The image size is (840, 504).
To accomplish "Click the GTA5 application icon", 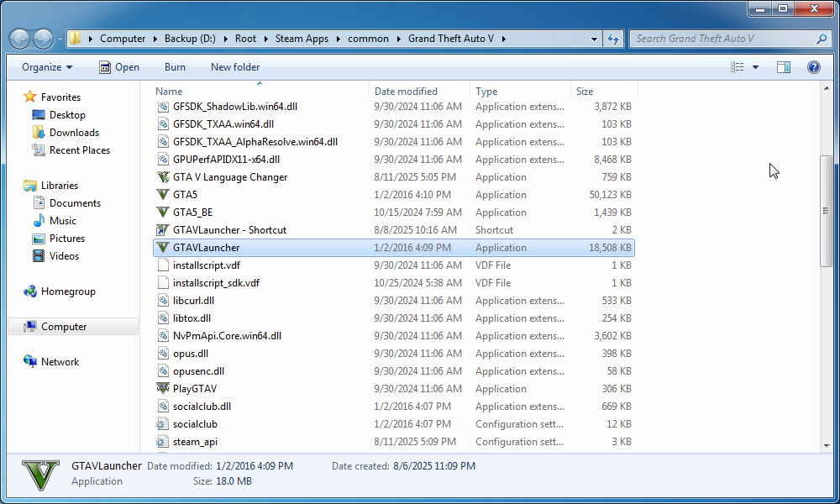I will coord(163,194).
